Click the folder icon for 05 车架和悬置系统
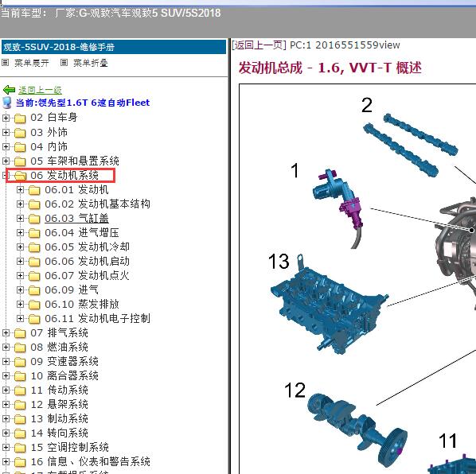This screenshot has width=476, height=474. point(20,161)
